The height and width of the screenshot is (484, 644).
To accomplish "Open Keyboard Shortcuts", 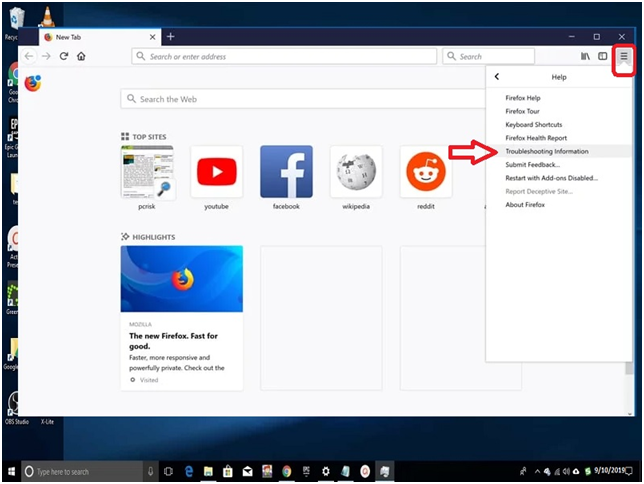I will (x=534, y=124).
